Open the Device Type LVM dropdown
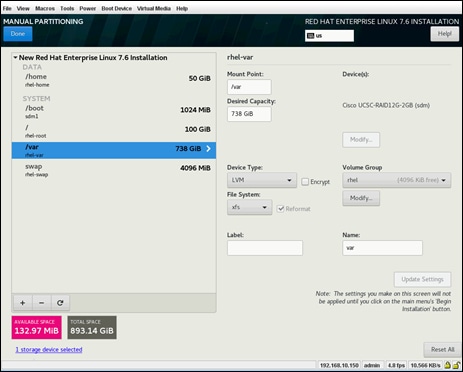This screenshot has width=463, height=372. point(262,180)
